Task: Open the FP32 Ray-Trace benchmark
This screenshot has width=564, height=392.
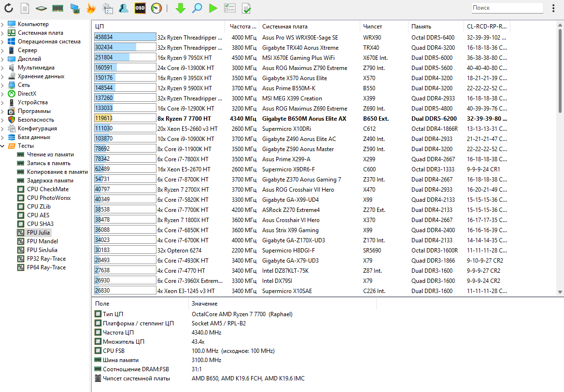Action: [46, 259]
